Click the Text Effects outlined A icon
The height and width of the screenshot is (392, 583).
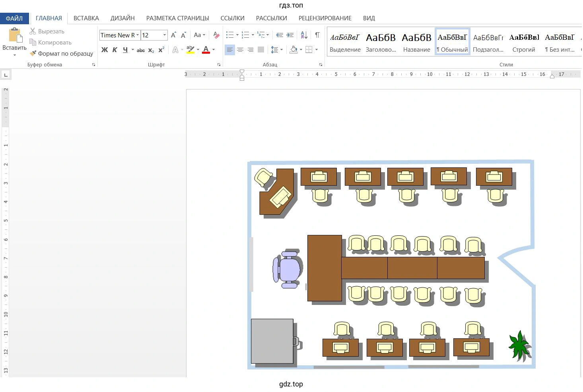pyautogui.click(x=175, y=50)
